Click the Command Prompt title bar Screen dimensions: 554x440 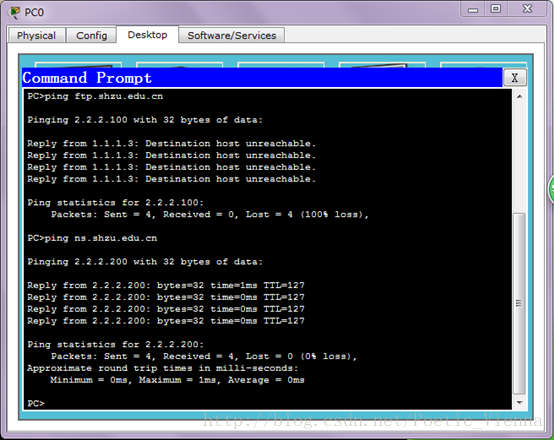coord(262,77)
